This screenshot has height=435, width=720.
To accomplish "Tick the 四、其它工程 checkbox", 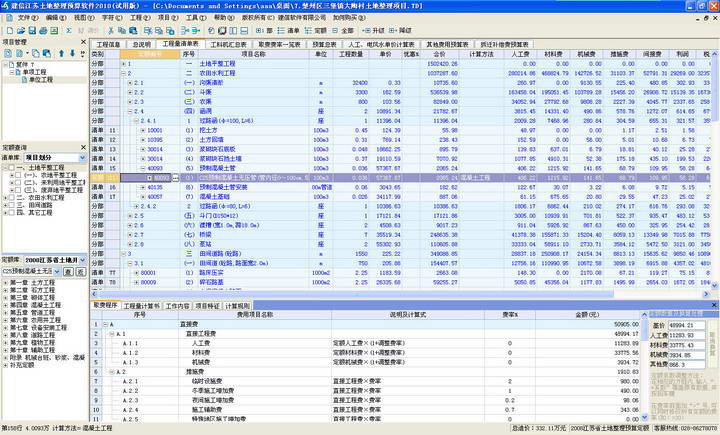I will [12, 213].
